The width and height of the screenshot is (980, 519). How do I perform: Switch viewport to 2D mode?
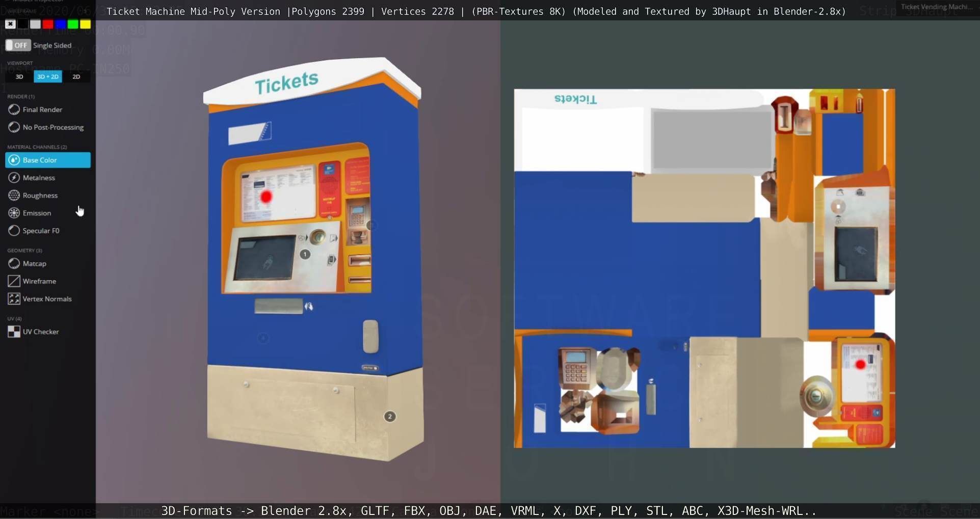76,77
